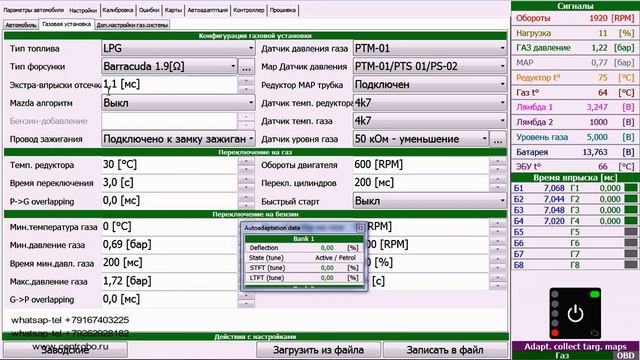Image resolution: width=640 pixels, height=360 pixels.
Task: Open Доп.настройки газ.системы sub-tab
Action: pos(132,25)
